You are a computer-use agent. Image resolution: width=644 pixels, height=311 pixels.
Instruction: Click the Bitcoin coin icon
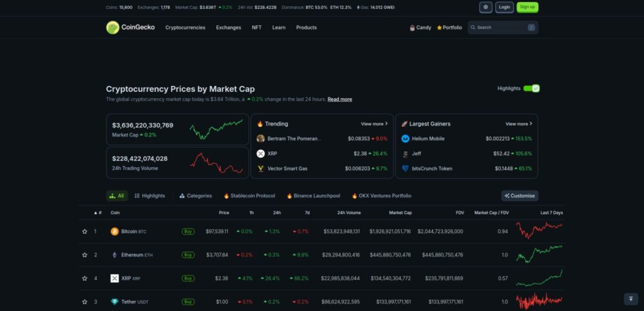(114, 231)
